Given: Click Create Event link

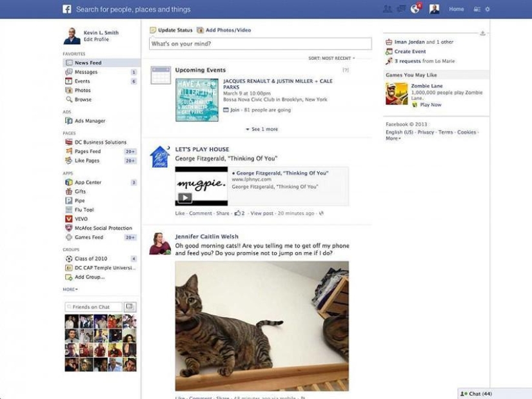Looking at the screenshot, I should pos(409,52).
